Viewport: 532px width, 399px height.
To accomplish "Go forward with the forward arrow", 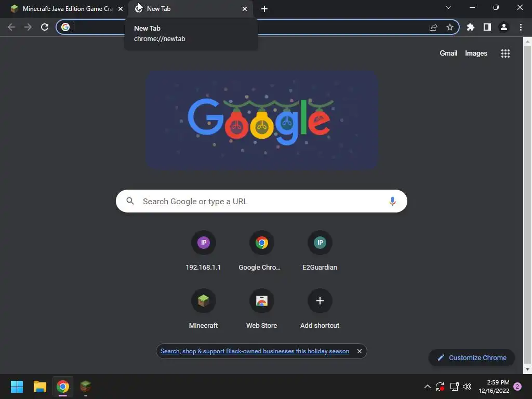I will 28,27.
